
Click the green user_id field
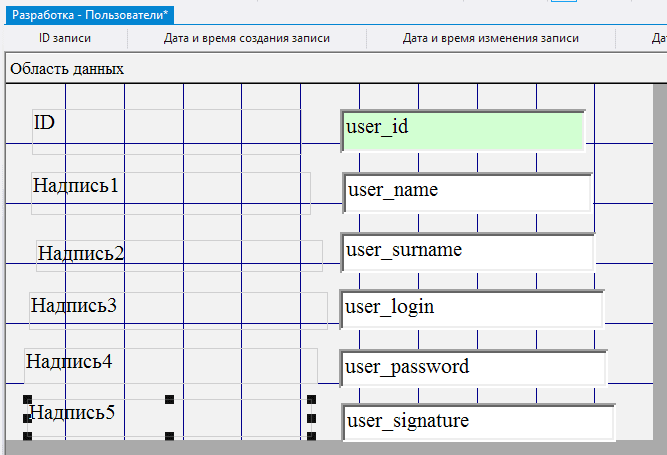coord(463,130)
